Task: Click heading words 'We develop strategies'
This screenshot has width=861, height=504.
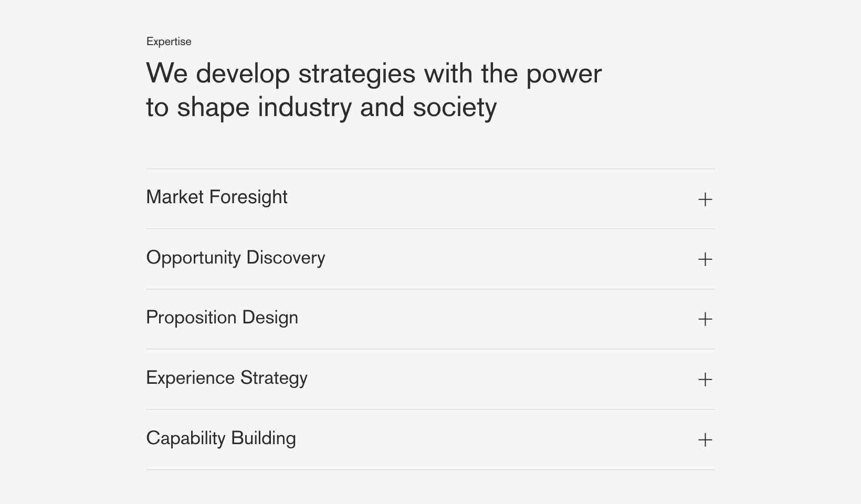Action: [281, 73]
